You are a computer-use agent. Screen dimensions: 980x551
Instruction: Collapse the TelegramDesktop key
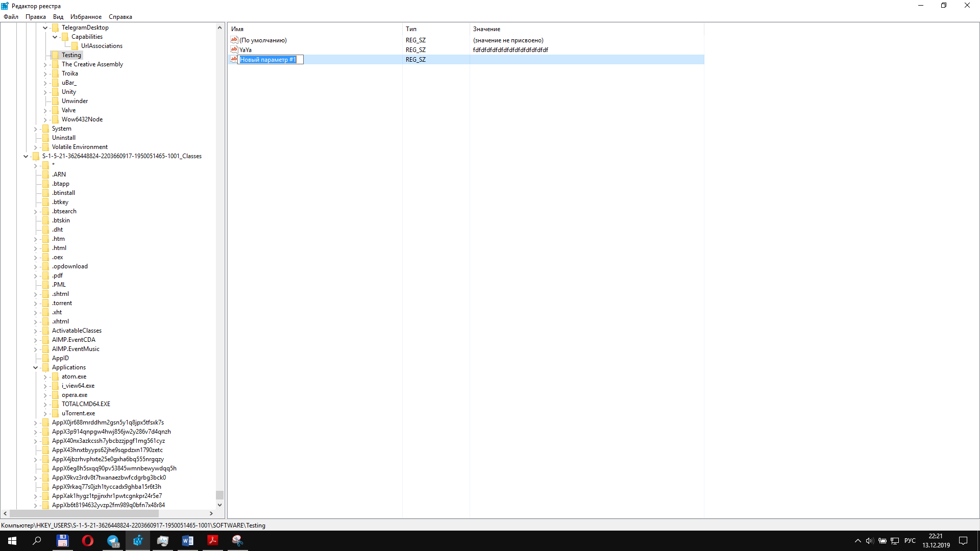(x=45, y=28)
